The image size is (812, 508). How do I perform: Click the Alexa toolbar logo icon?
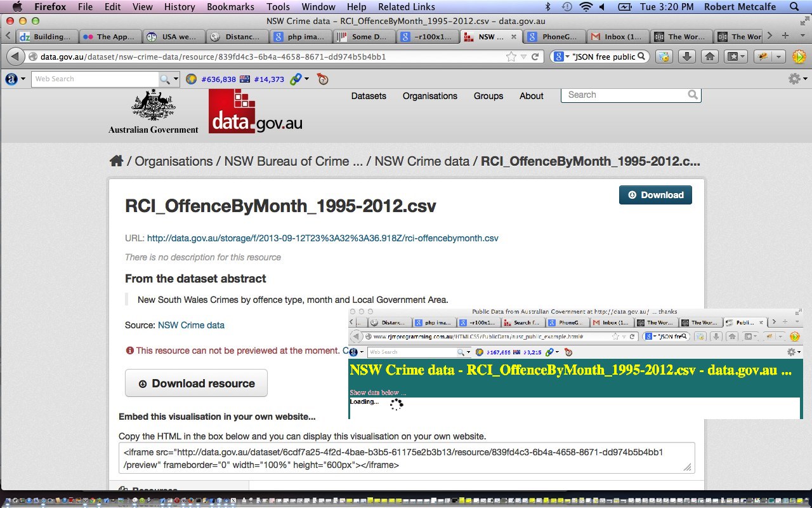(x=11, y=79)
